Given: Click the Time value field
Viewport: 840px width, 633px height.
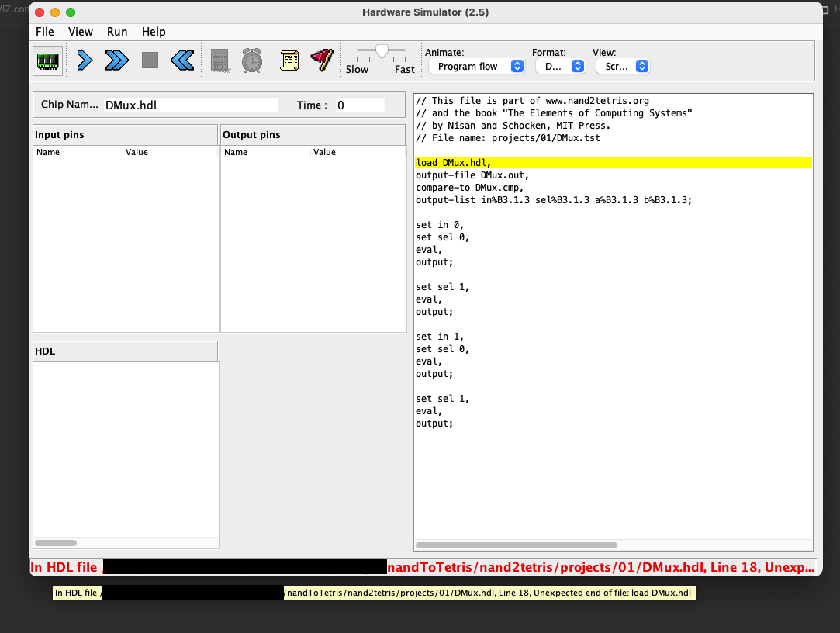Looking at the screenshot, I should tap(359, 105).
